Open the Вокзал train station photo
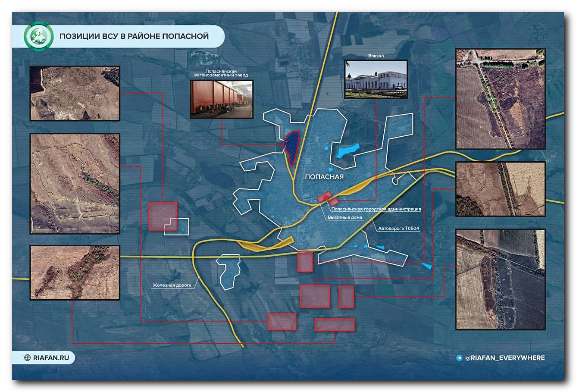Screen dimensions: 576x392 [x=376, y=79]
